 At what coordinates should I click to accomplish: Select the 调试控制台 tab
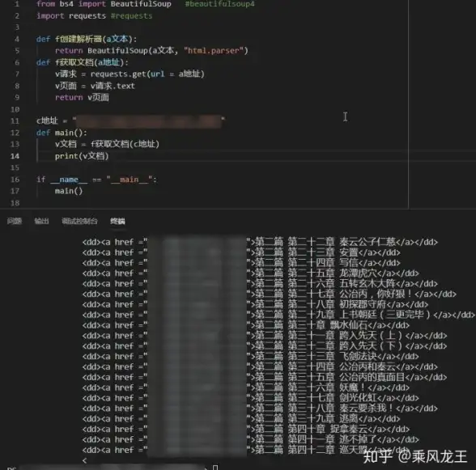click(x=79, y=221)
